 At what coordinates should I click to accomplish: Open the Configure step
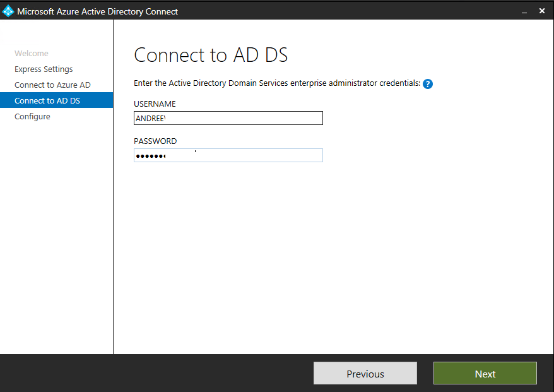click(32, 117)
